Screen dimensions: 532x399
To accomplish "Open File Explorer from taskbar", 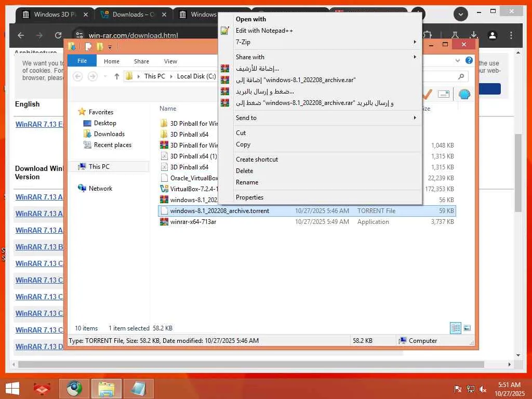I will pos(106,389).
